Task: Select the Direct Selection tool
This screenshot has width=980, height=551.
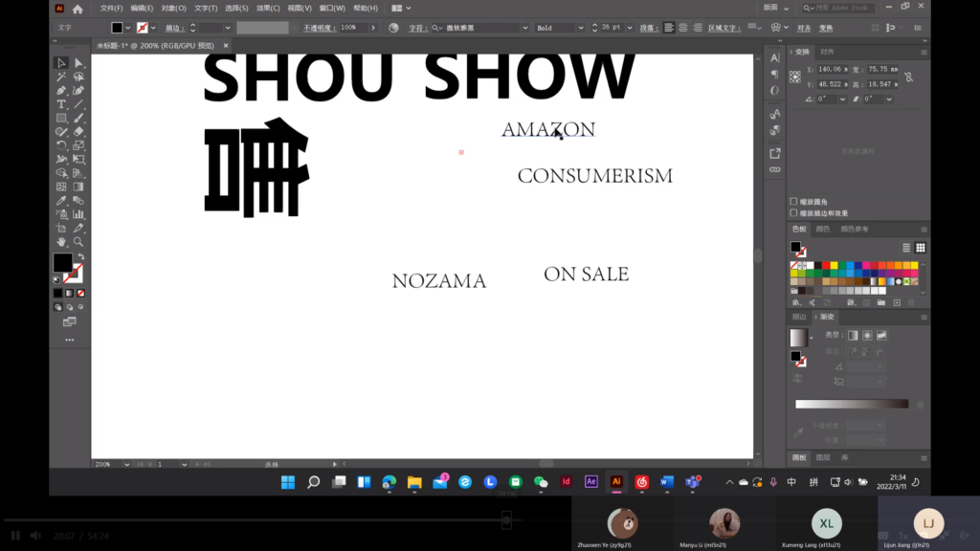Action: (x=78, y=63)
